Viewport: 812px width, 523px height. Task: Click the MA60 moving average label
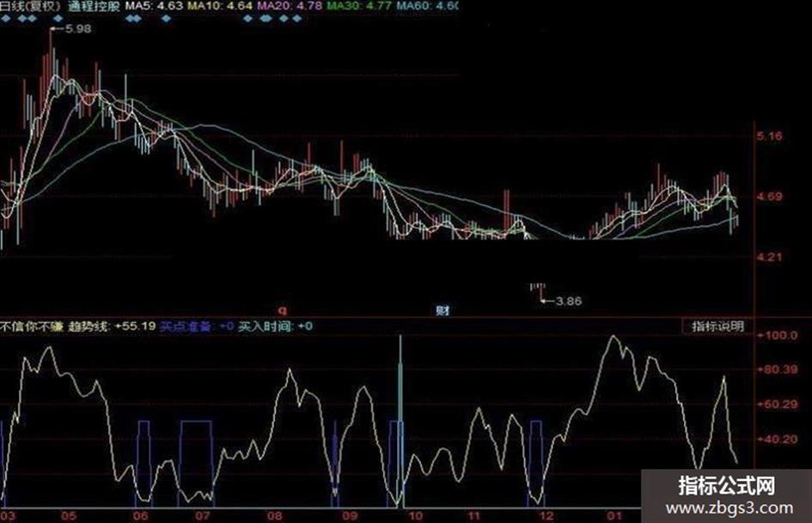click(427, 6)
